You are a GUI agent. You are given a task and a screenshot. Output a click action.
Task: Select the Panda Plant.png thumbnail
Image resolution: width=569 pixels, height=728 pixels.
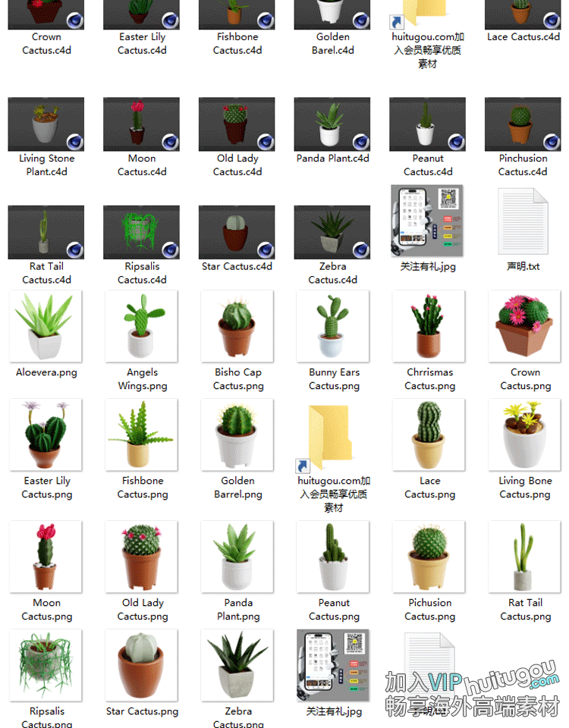[x=237, y=557]
